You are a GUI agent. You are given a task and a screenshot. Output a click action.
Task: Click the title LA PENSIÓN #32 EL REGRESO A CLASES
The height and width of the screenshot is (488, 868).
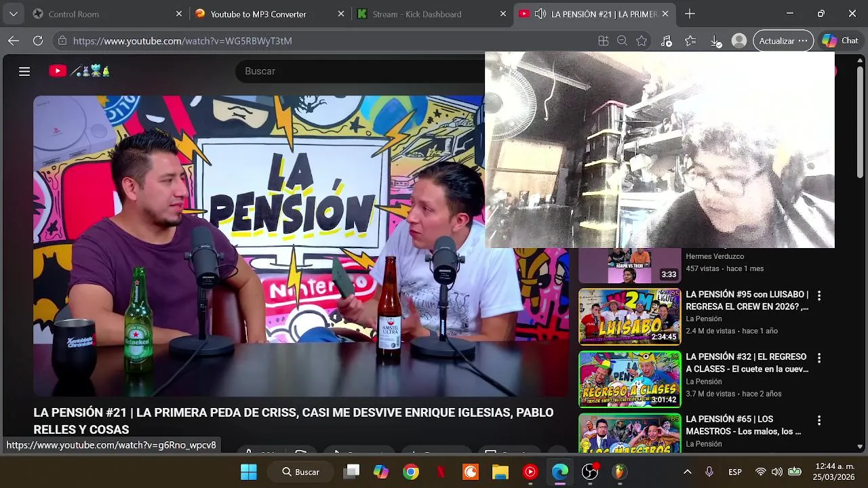click(747, 363)
